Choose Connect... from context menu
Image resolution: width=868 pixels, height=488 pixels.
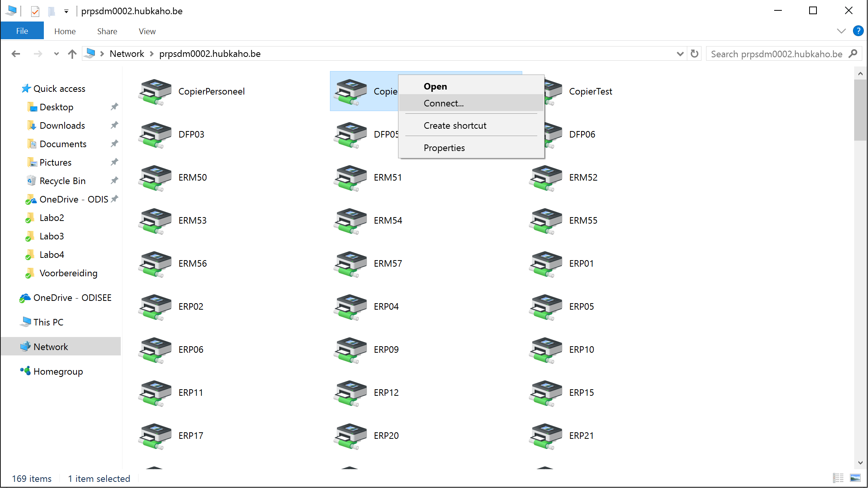pyautogui.click(x=443, y=103)
